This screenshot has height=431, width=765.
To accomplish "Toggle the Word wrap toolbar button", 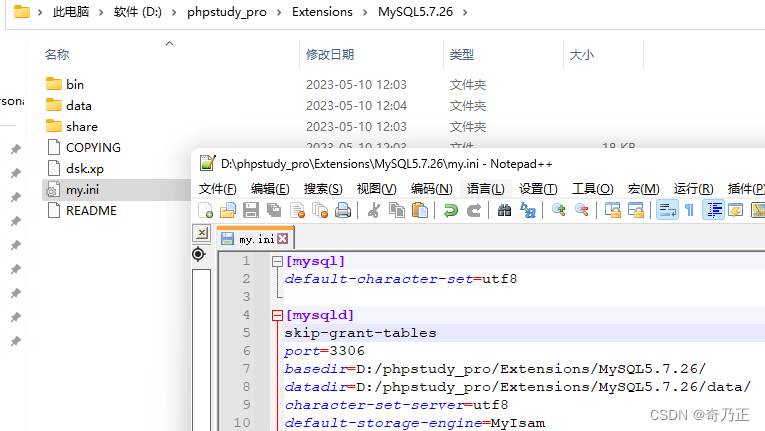I will pos(667,210).
